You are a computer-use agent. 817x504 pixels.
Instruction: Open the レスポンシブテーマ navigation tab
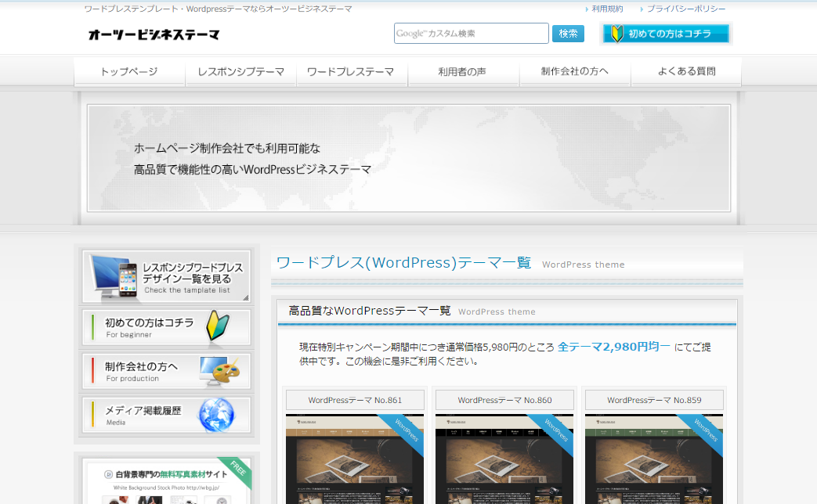coord(240,72)
